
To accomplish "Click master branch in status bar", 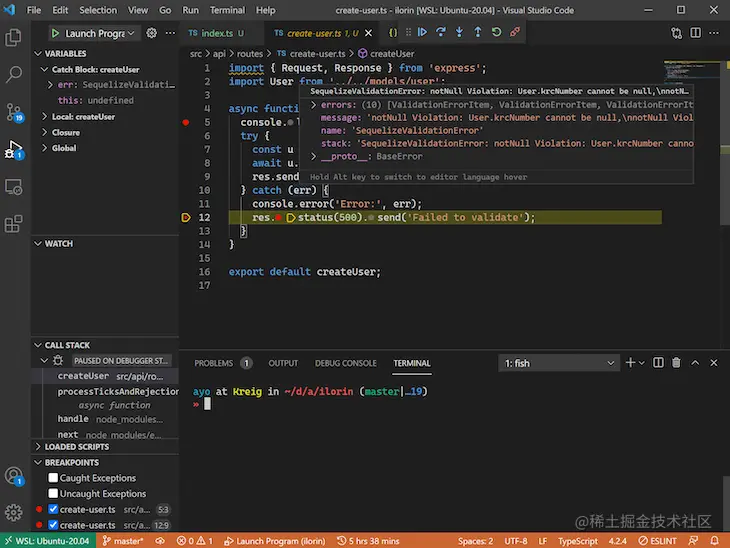I will [123, 541].
